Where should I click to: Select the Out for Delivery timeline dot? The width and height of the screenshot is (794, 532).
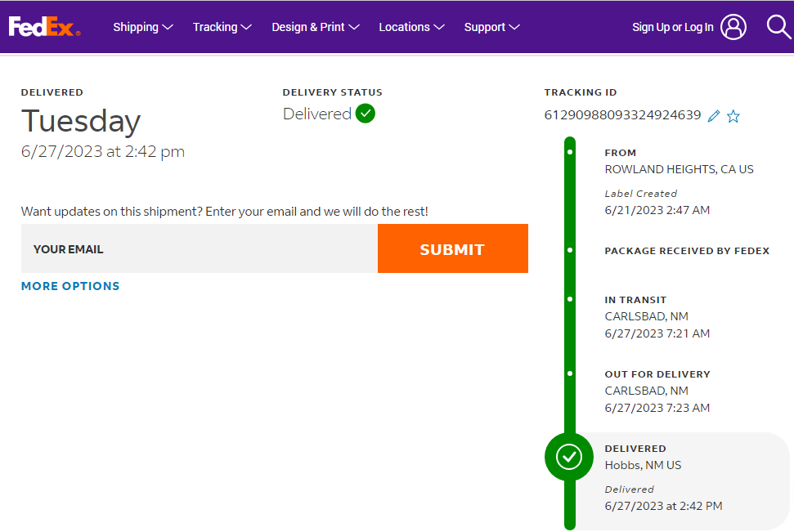pyautogui.click(x=570, y=373)
